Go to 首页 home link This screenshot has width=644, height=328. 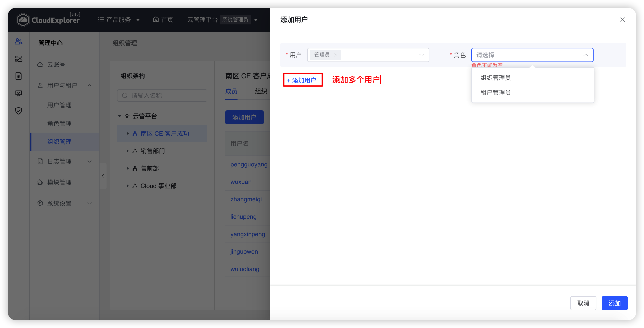pyautogui.click(x=163, y=19)
